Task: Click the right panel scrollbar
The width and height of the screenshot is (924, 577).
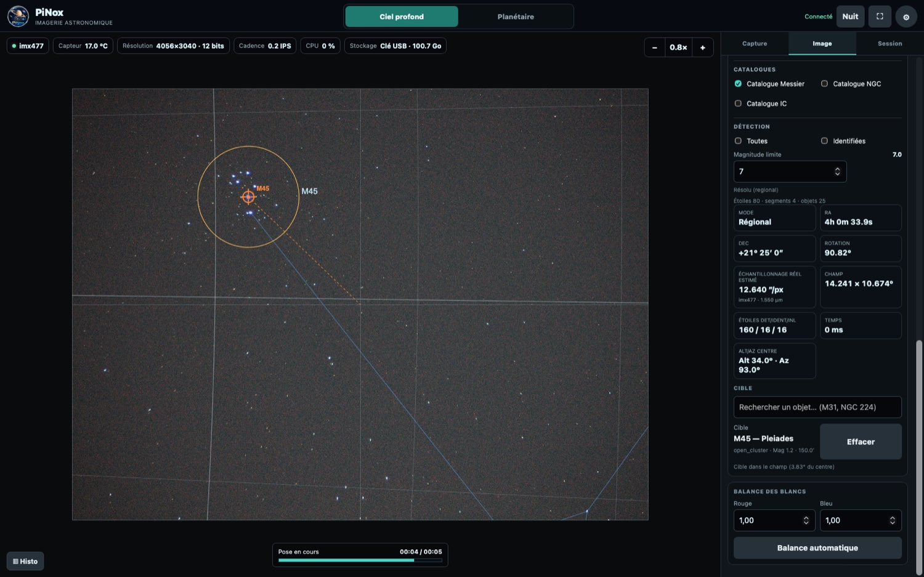Action: (920, 457)
